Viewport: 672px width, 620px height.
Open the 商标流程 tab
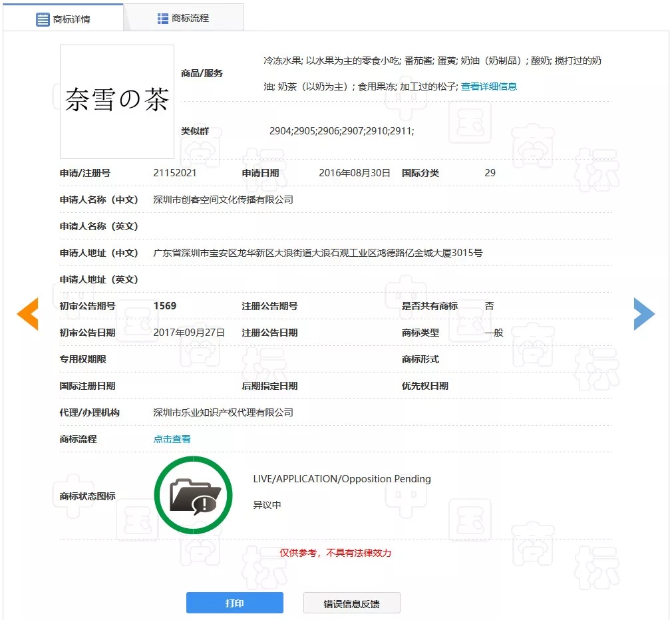190,19
